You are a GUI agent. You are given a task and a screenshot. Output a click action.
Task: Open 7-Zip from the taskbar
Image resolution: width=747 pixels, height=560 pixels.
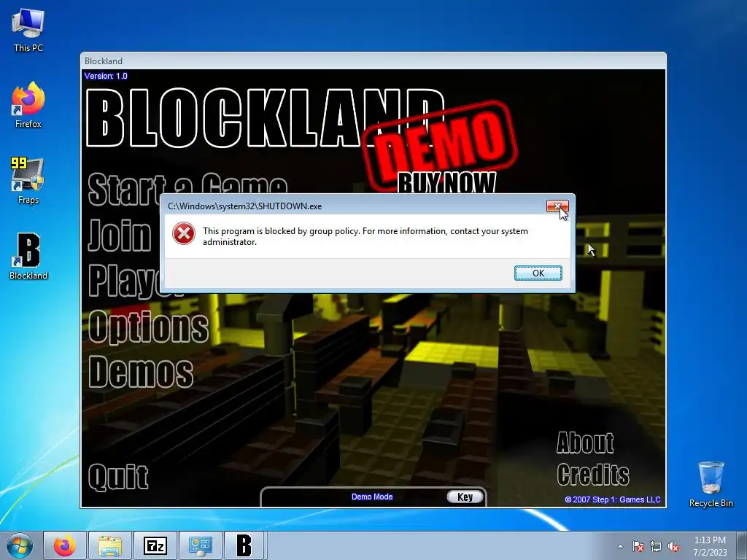click(155, 545)
